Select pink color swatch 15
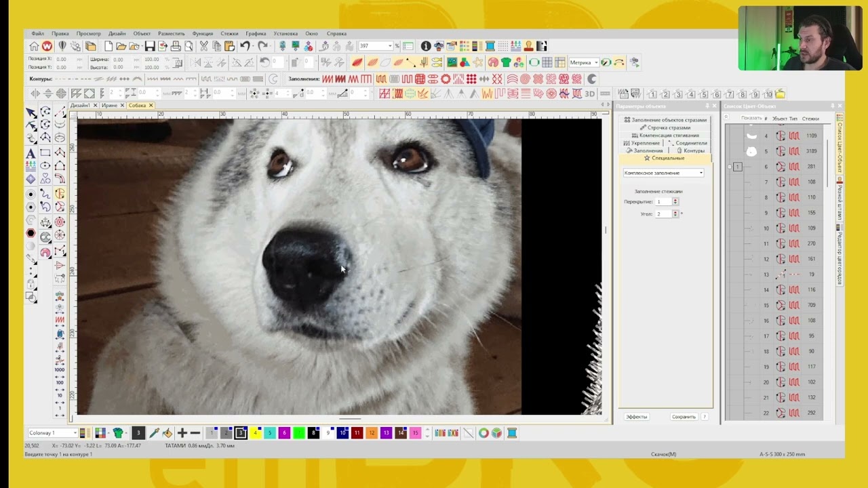The height and width of the screenshot is (488, 868). point(415,433)
